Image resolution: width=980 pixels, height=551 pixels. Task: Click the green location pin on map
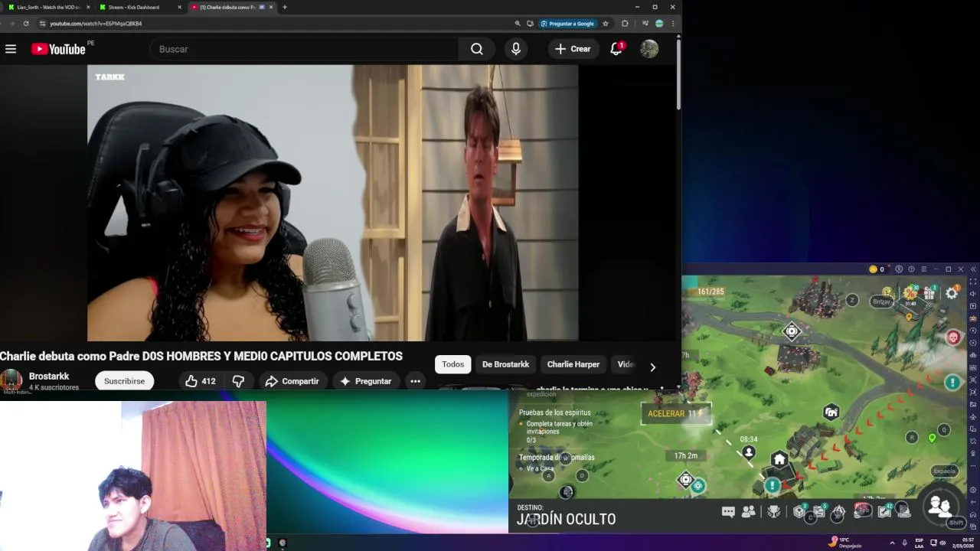[x=932, y=439]
